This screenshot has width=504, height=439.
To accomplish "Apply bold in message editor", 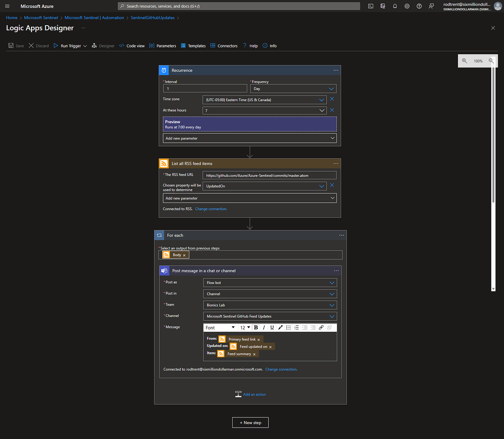I will pos(256,328).
